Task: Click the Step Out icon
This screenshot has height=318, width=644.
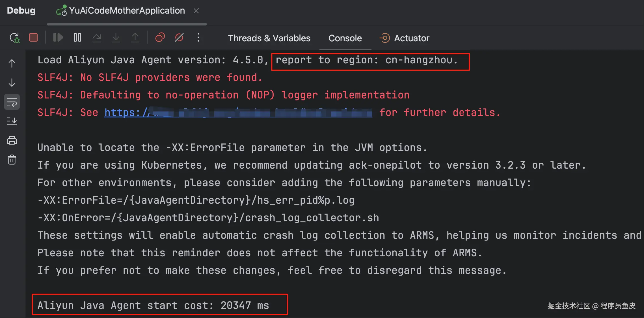Action: pos(135,38)
